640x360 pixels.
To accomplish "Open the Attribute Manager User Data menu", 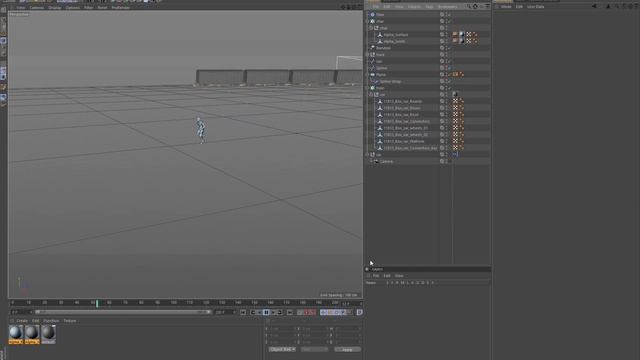I will tap(536, 7).
